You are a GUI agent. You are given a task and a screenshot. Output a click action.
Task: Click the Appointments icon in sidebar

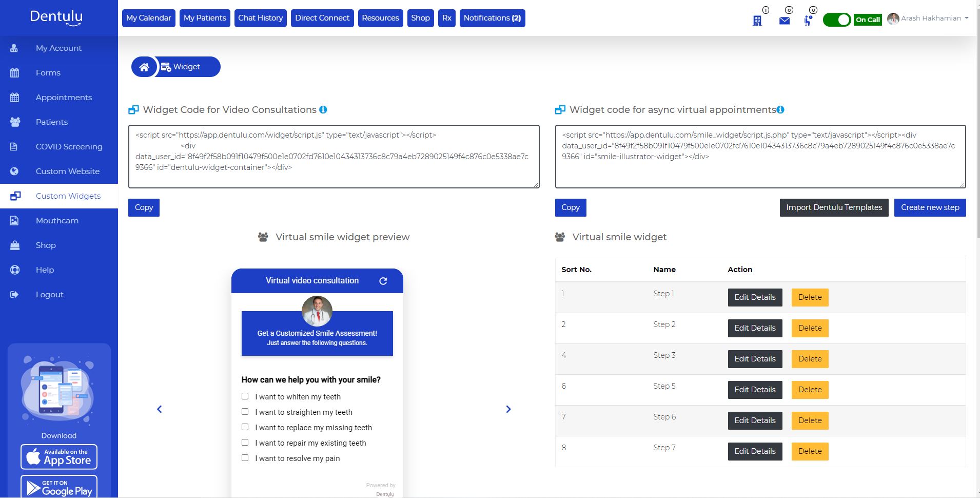tap(14, 98)
